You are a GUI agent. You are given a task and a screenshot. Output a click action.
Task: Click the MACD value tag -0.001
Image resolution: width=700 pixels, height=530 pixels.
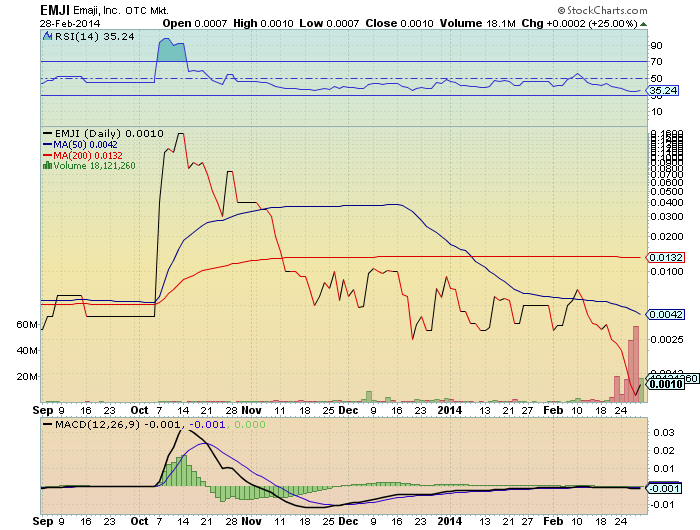(x=663, y=488)
